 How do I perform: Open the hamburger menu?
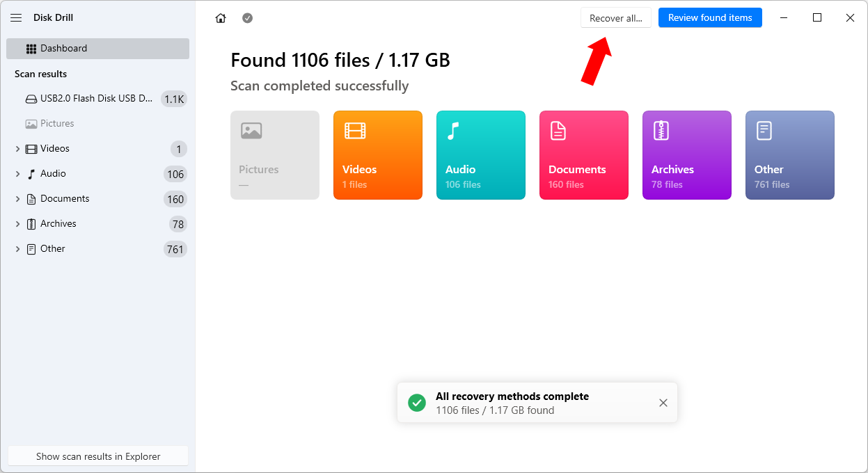pos(16,17)
